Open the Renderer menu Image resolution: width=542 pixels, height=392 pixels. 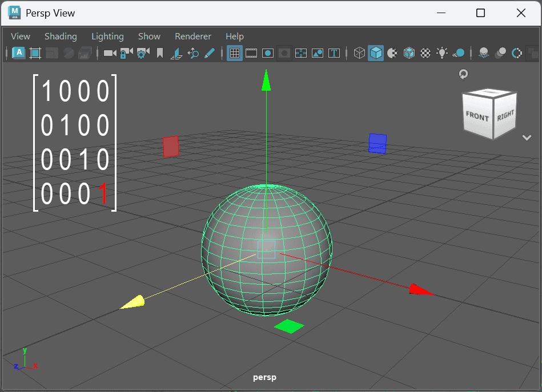[x=193, y=36]
